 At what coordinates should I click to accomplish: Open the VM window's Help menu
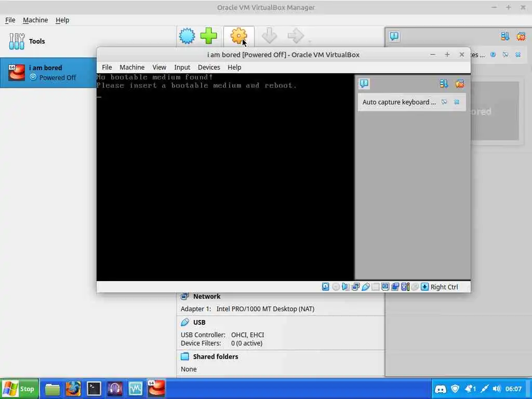pos(234,67)
